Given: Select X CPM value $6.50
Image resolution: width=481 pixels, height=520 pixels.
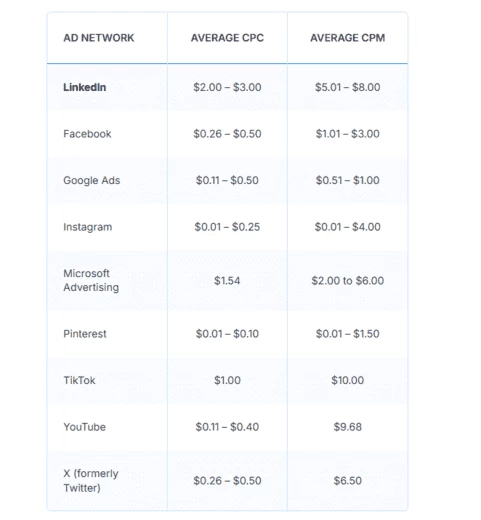Looking at the screenshot, I should (348, 481).
